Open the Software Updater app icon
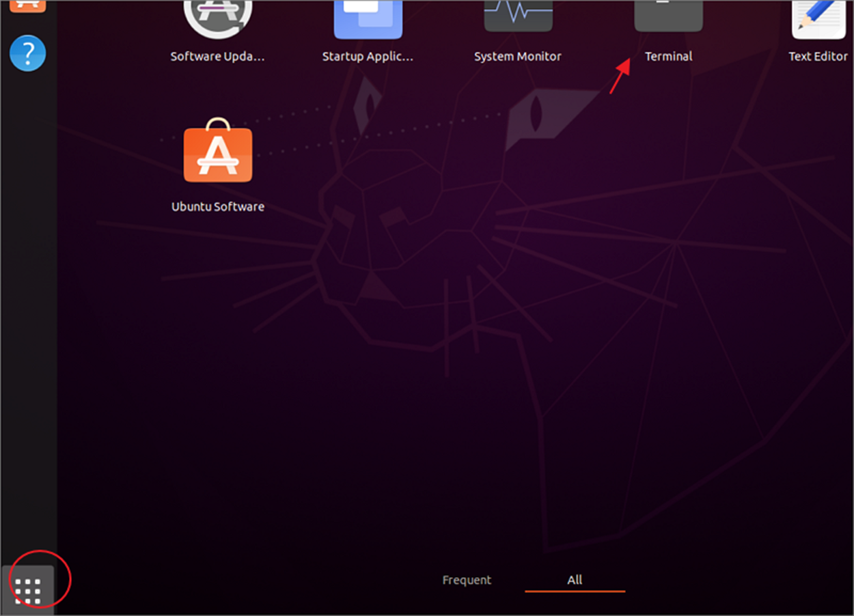The width and height of the screenshot is (854, 616). [218, 19]
